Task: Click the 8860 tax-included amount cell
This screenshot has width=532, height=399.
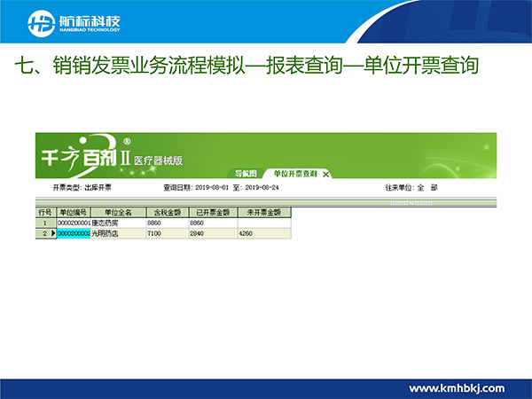Action: pyautogui.click(x=168, y=223)
